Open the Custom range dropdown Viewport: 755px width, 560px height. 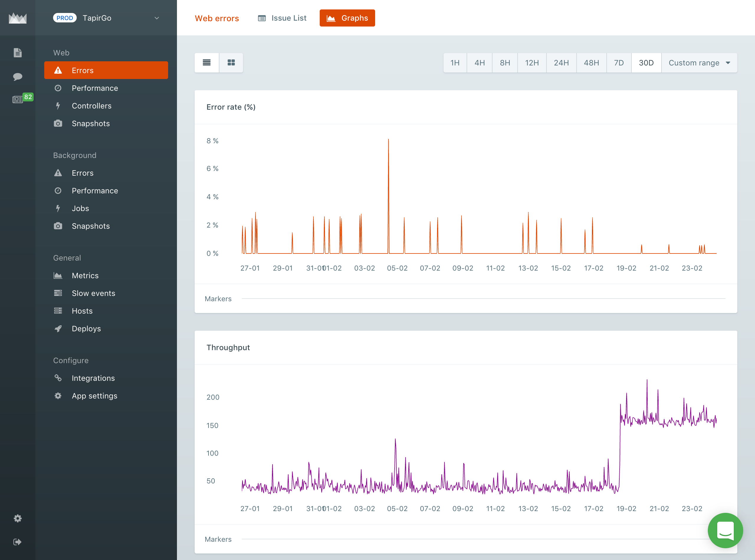[699, 63]
